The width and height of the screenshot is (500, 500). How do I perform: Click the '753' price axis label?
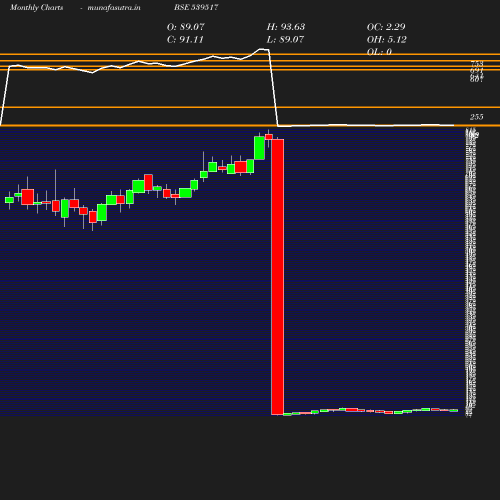477,63
